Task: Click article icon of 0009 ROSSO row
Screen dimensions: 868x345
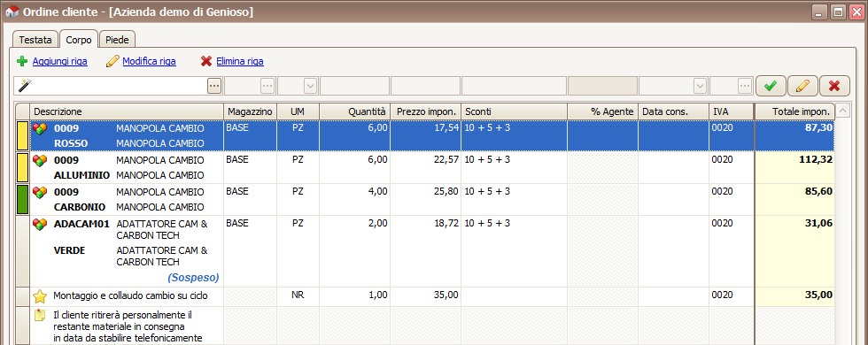Action: tap(40, 129)
